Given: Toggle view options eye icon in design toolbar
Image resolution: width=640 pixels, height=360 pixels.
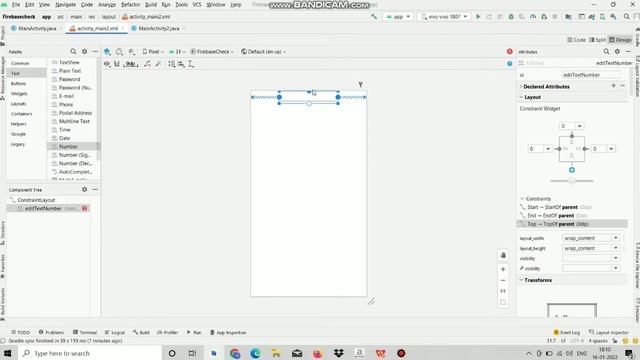Looking at the screenshot, I should click(107, 64).
